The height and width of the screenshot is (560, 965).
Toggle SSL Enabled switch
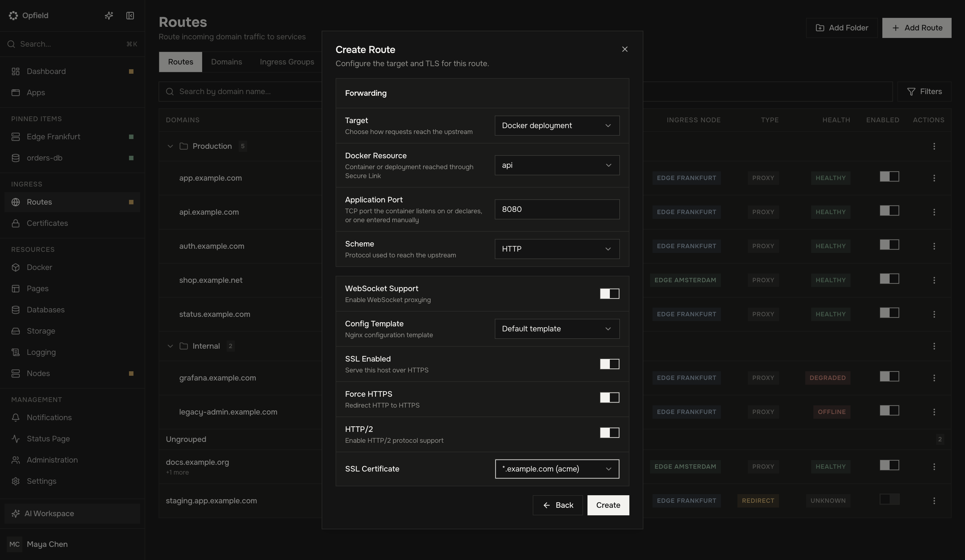point(609,364)
